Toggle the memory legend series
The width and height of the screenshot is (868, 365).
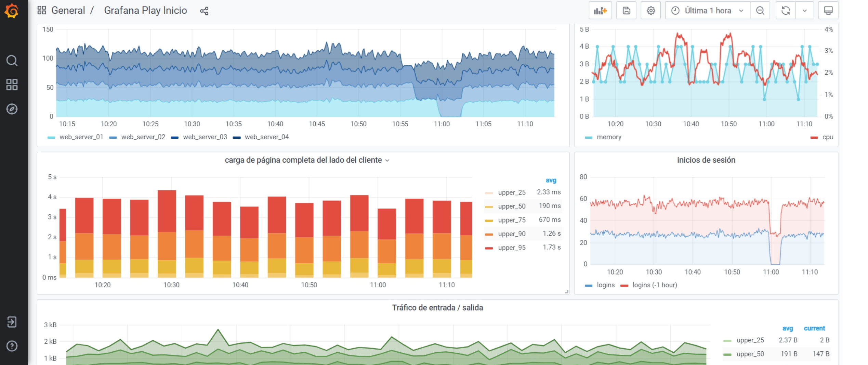(x=609, y=137)
